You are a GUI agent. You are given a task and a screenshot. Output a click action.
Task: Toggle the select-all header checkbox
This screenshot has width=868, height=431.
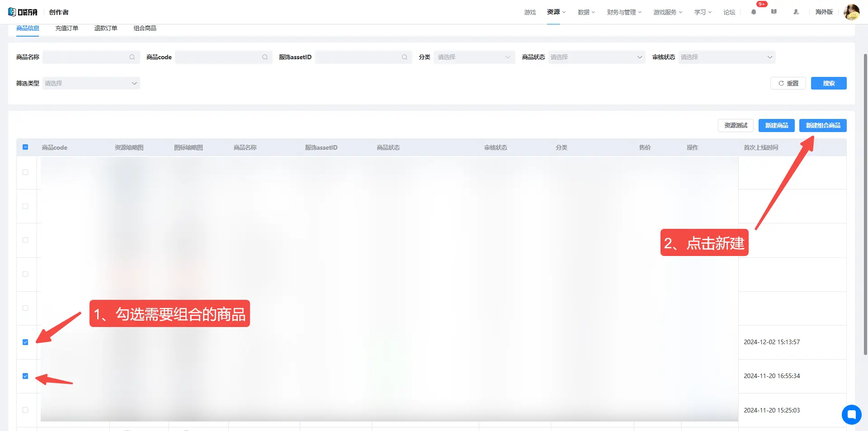click(x=25, y=147)
